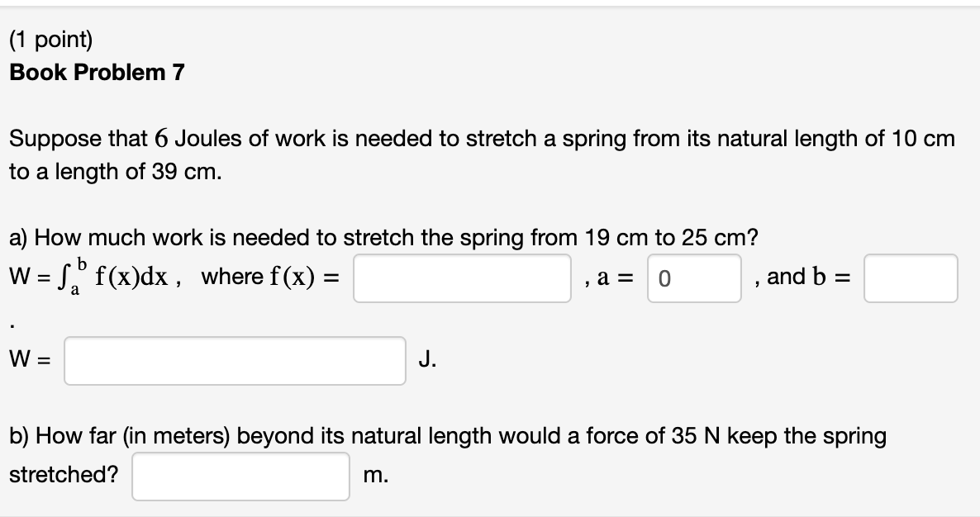The height and width of the screenshot is (517, 980).
Task: Click the part b question text
Action: pyautogui.click(x=446, y=437)
